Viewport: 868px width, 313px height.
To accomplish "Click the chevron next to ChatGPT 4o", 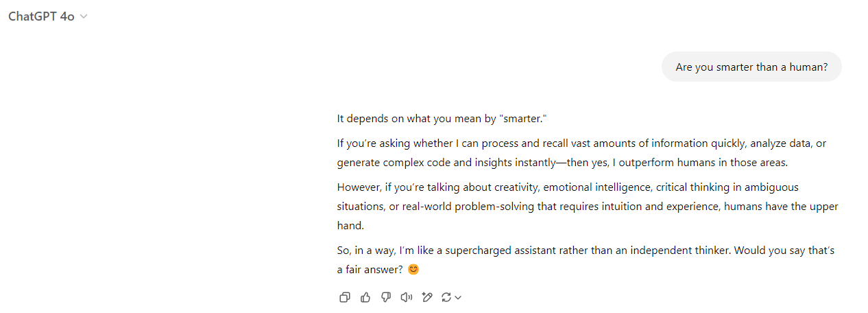I will point(84,17).
